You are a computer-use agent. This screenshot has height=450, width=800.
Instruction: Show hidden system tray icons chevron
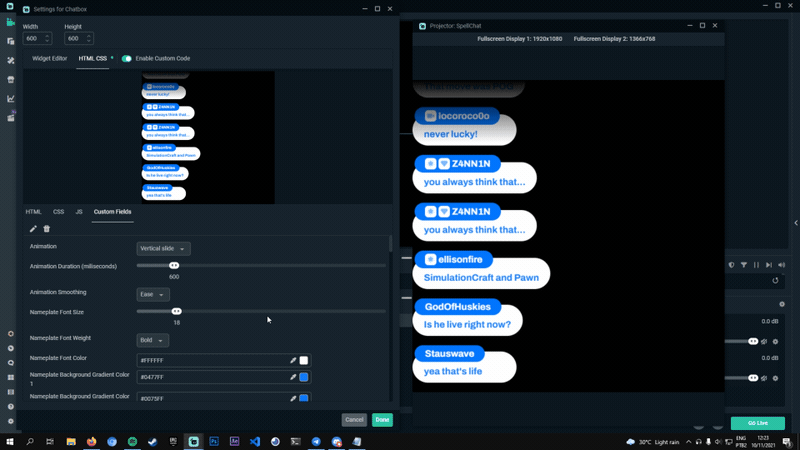click(x=688, y=442)
